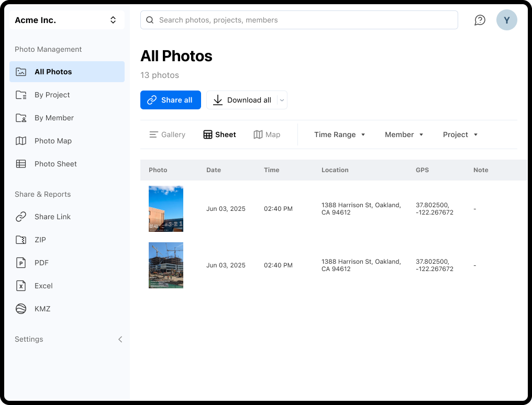Click the Photo column header
Screen dimensions: 532x405
pos(158,170)
